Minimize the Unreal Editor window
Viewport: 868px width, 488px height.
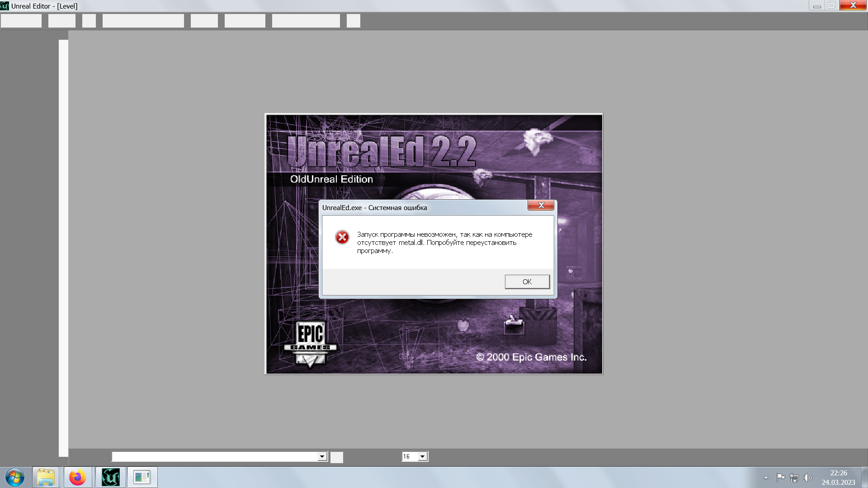pyautogui.click(x=817, y=6)
